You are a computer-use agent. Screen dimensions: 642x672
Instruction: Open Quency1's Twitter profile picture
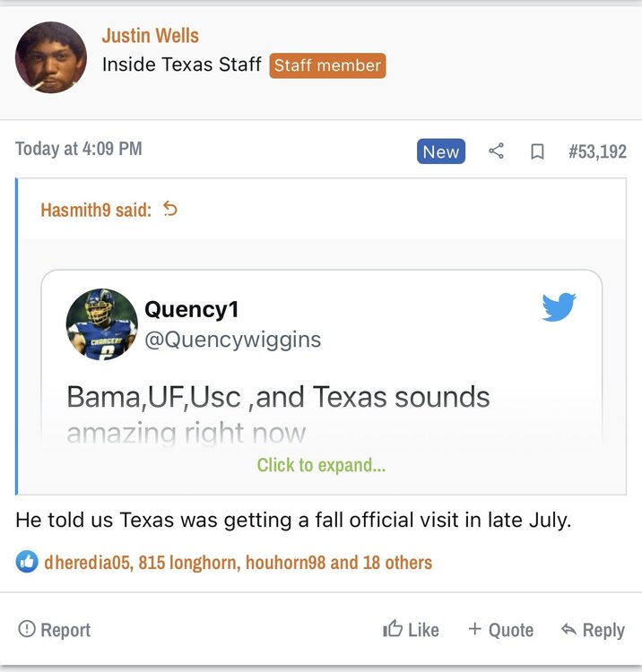click(x=102, y=324)
